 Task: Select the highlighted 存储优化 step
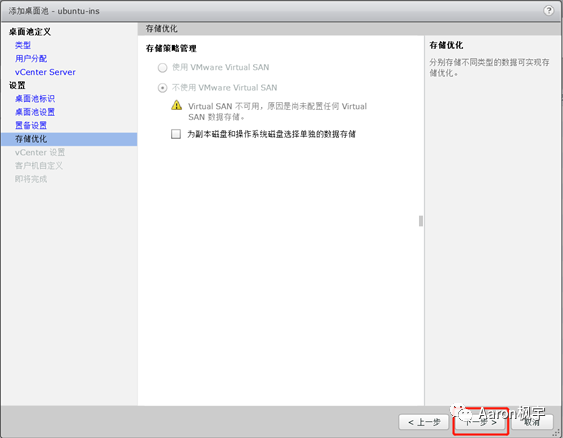[x=69, y=139]
